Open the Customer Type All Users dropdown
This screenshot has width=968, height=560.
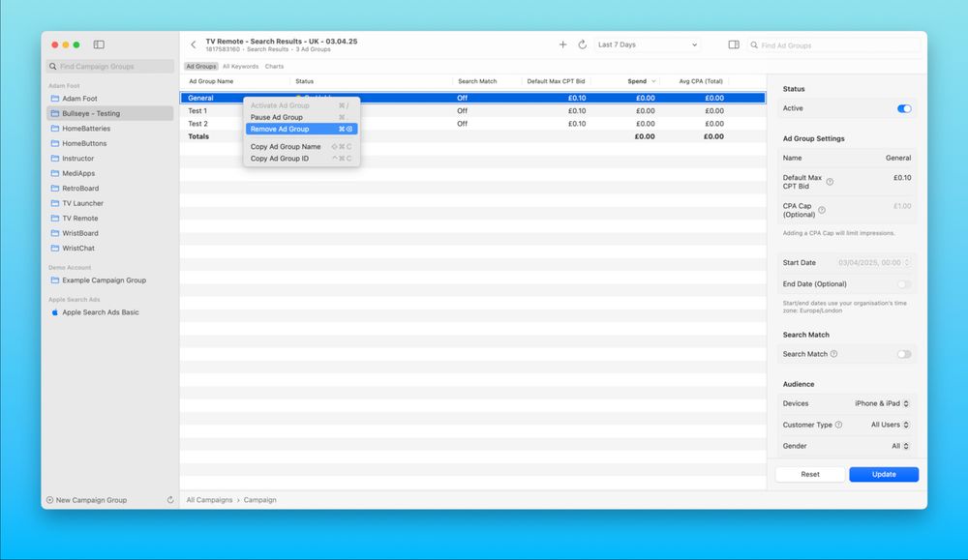(890, 425)
